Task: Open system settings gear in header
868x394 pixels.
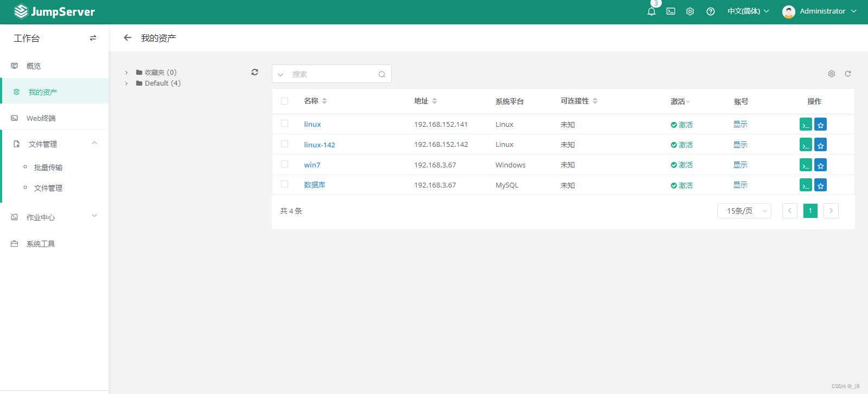Action: click(690, 11)
